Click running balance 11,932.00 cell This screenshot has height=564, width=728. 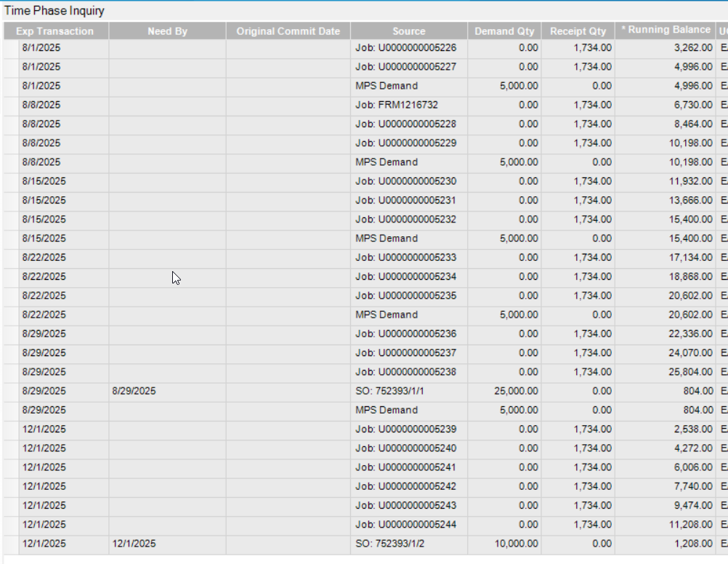coord(666,181)
